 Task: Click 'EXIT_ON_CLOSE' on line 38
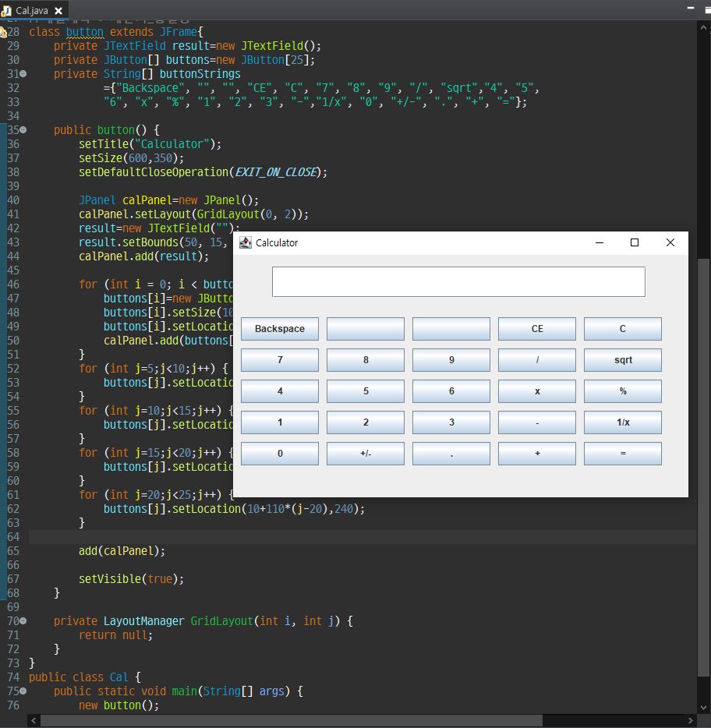(276, 172)
